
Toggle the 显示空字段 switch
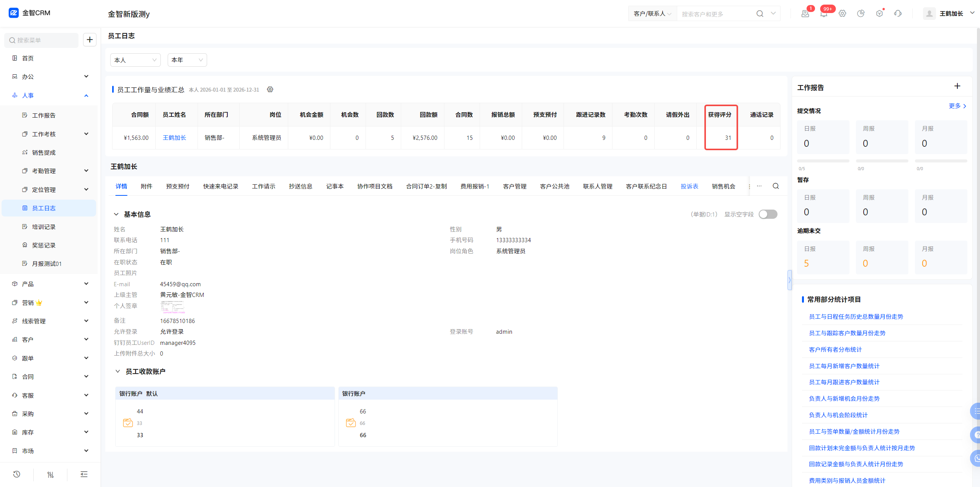(768, 214)
